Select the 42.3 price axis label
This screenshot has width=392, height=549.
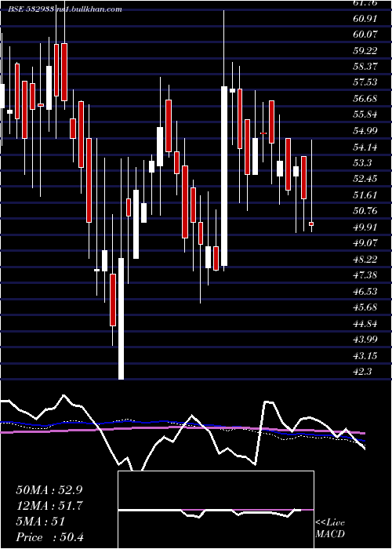[362, 372]
